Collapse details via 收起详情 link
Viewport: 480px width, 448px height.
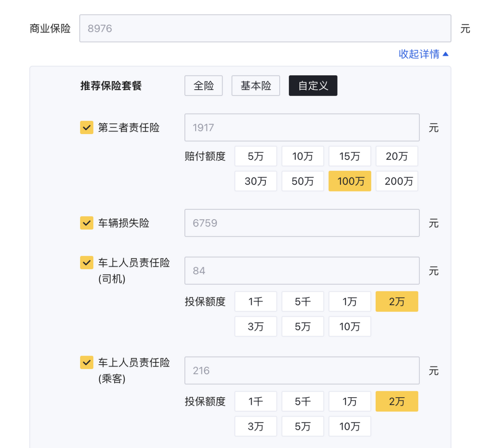tap(423, 54)
